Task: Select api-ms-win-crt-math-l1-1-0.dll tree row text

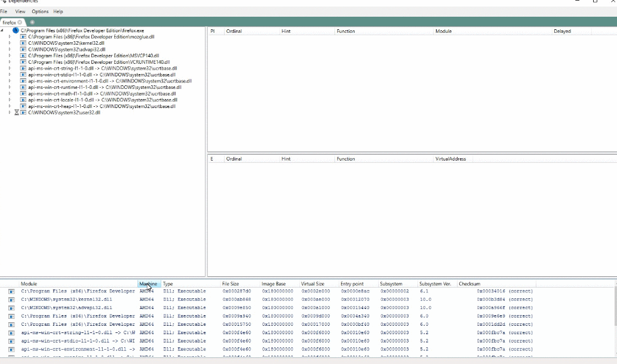Action: coord(102,94)
